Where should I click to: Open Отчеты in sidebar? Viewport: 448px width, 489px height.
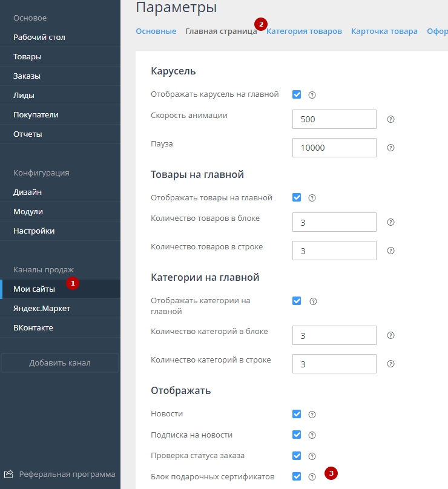point(60,134)
